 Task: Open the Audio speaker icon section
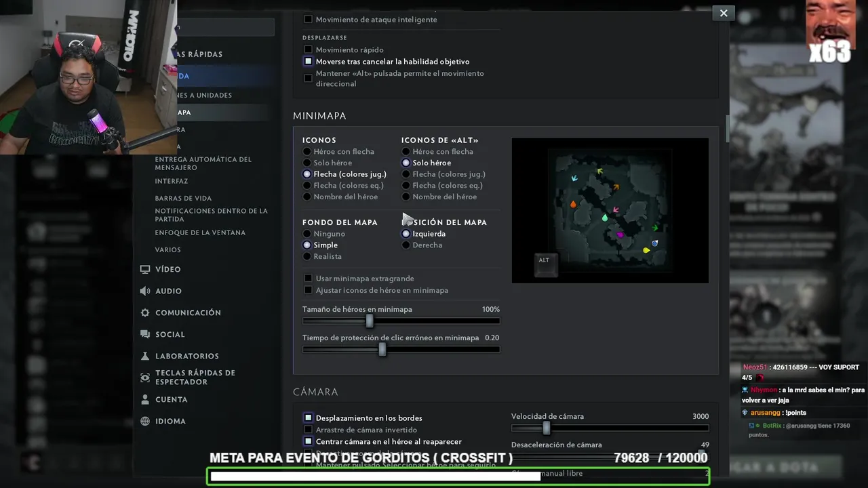click(144, 291)
